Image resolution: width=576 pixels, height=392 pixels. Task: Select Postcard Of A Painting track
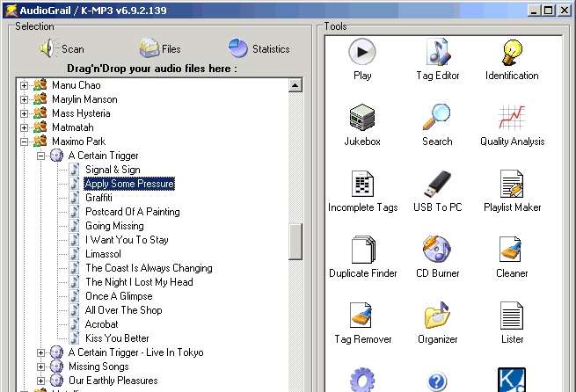point(132,212)
